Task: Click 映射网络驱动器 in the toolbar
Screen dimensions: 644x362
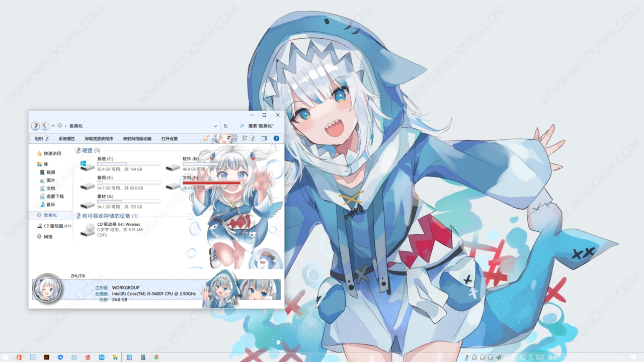Action: pyautogui.click(x=137, y=139)
